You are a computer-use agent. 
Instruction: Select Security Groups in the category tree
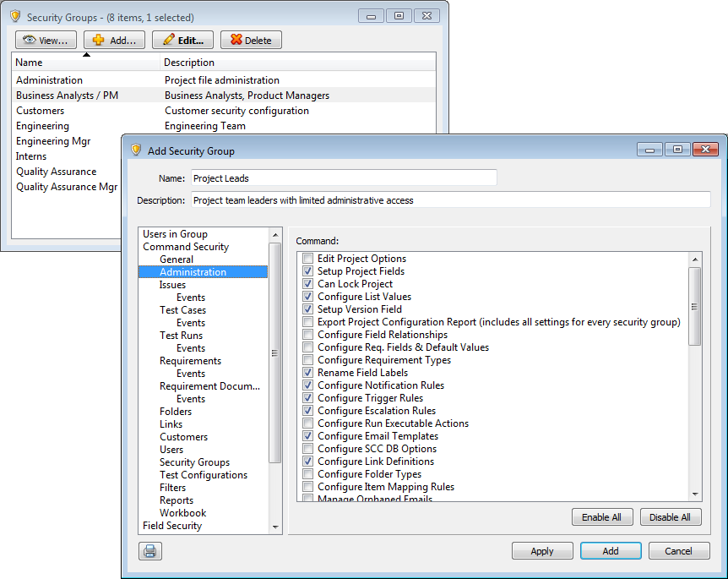click(194, 462)
